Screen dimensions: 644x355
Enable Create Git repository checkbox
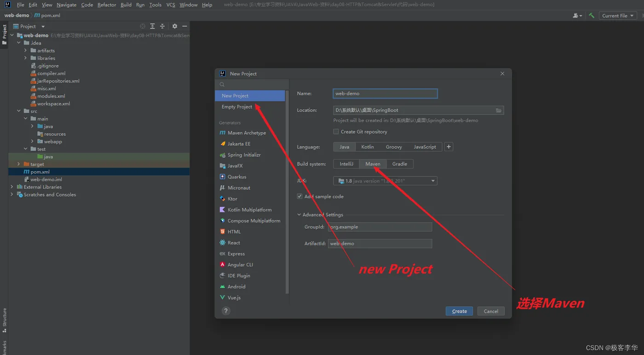coord(336,132)
